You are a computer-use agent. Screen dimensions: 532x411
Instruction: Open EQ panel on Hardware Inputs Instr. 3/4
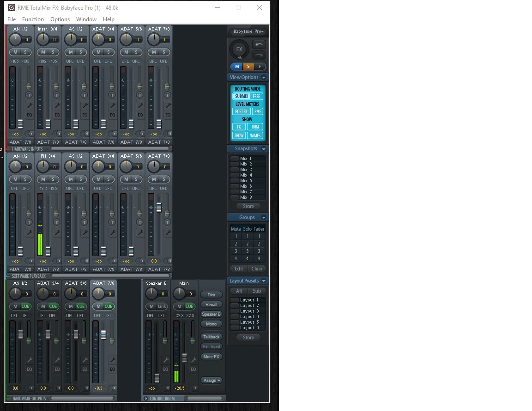57,115
